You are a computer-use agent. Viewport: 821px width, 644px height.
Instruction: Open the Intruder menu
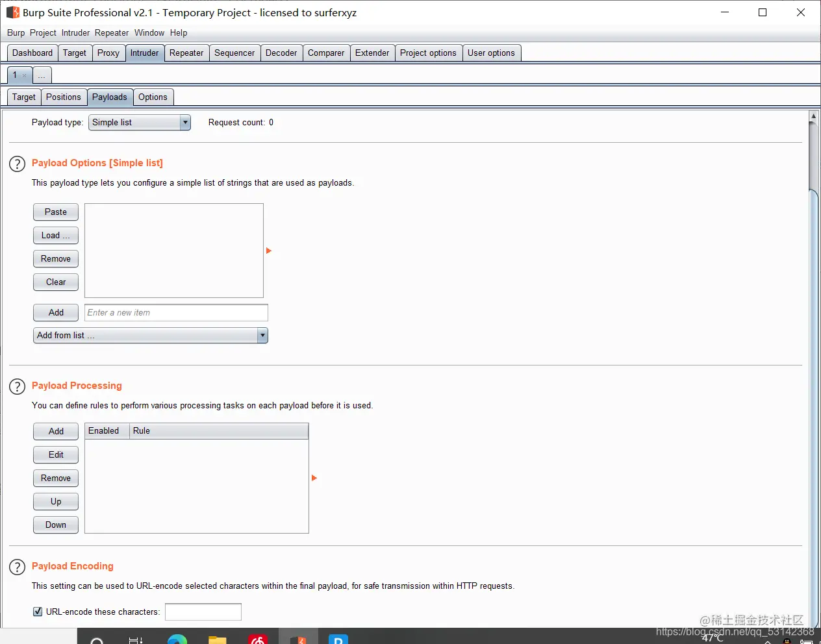pos(75,32)
